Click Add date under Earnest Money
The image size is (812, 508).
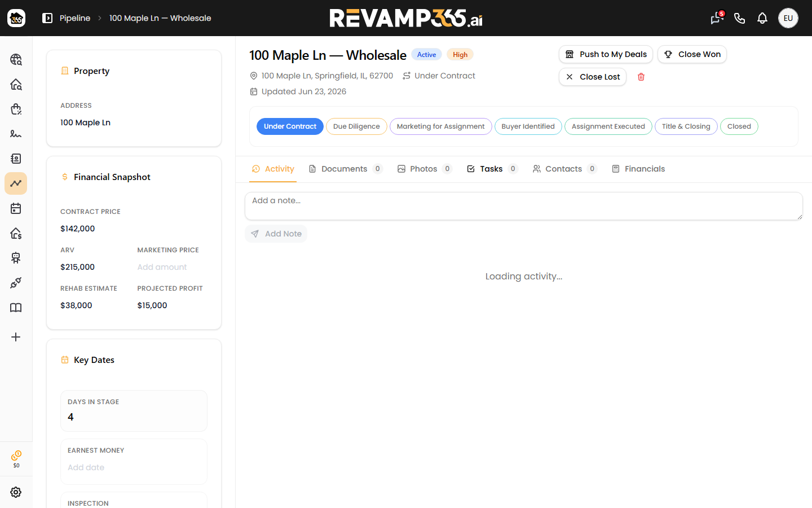pyautogui.click(x=86, y=467)
